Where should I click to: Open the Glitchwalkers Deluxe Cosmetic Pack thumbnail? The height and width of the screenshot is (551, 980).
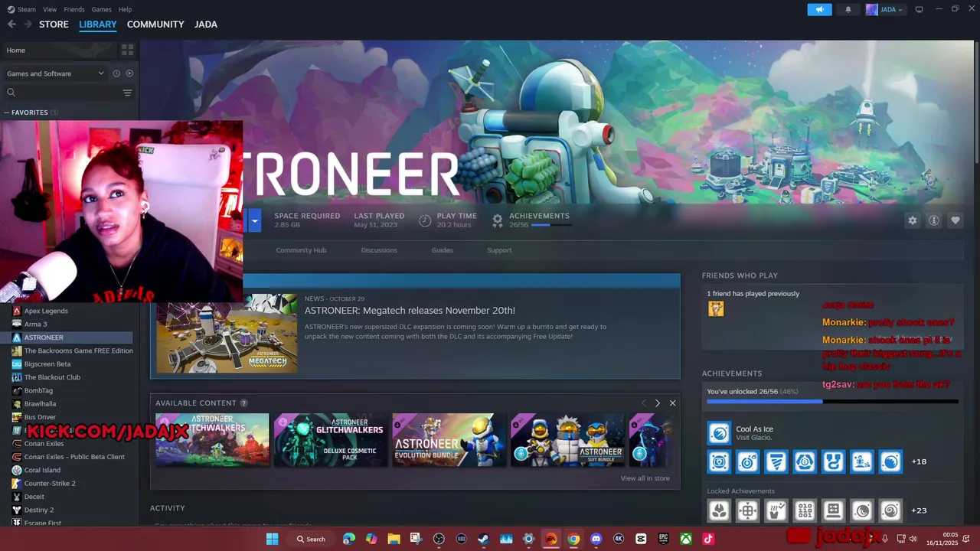331,440
